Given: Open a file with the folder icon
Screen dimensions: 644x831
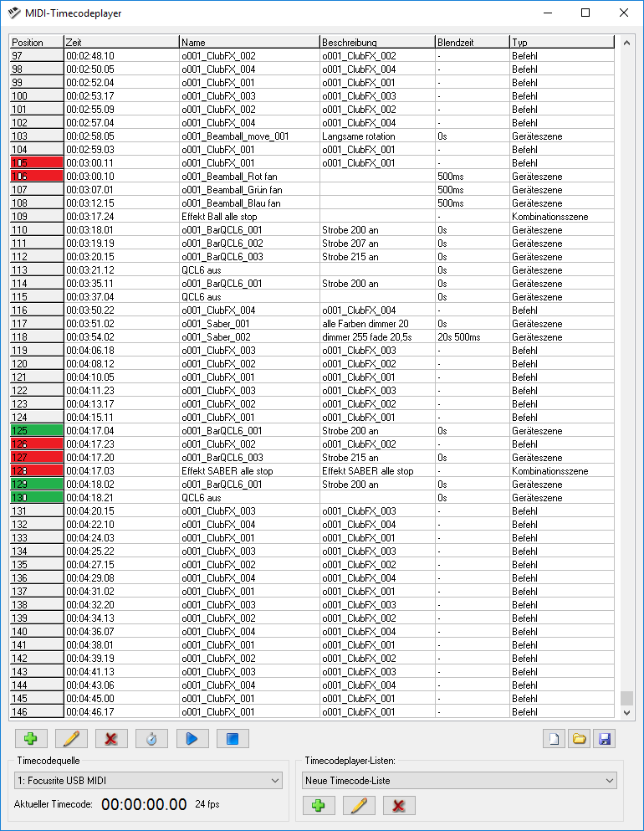Looking at the screenshot, I should coord(578,739).
